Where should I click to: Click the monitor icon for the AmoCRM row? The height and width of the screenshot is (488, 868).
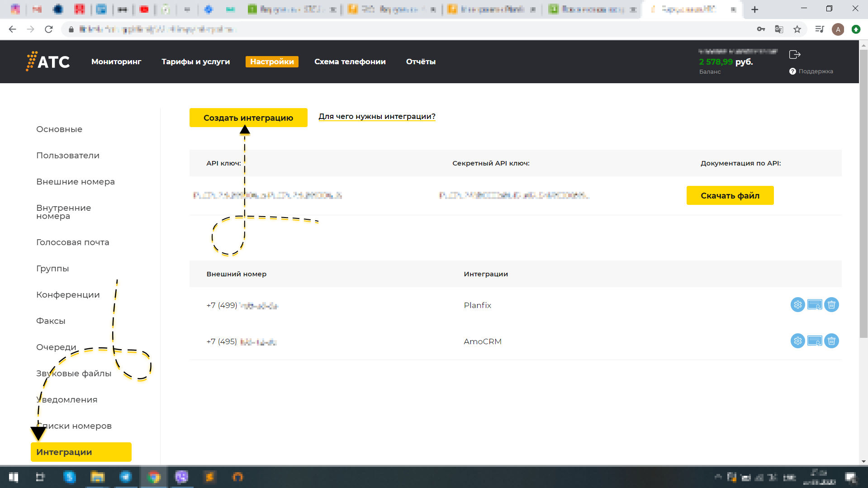[815, 341]
